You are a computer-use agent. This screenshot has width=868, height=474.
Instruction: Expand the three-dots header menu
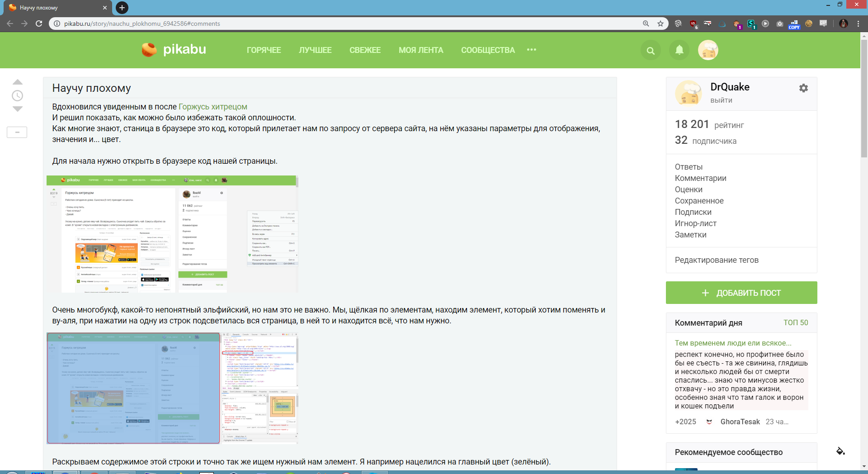click(x=532, y=50)
